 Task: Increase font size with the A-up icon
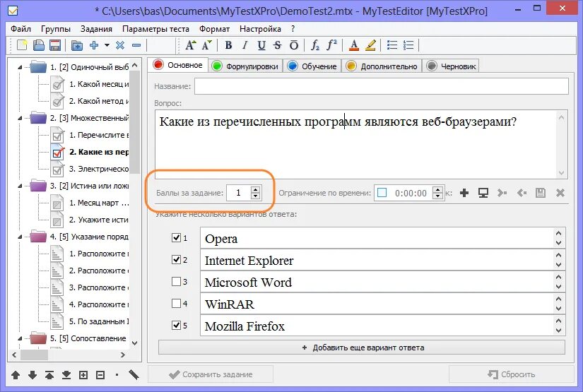pyautogui.click(x=191, y=45)
